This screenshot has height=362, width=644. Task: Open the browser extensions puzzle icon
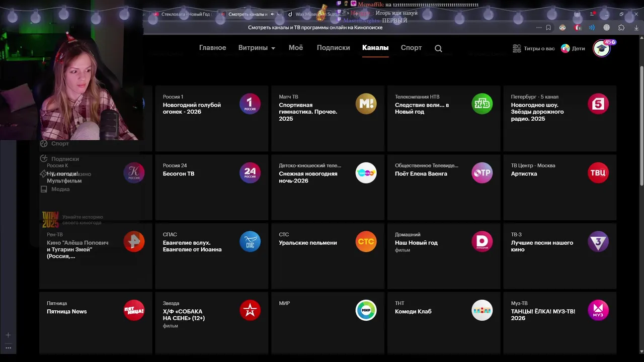(x=621, y=28)
